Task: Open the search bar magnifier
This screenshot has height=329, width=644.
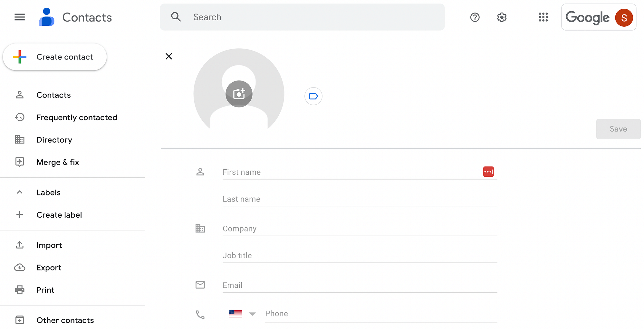Action: click(176, 17)
